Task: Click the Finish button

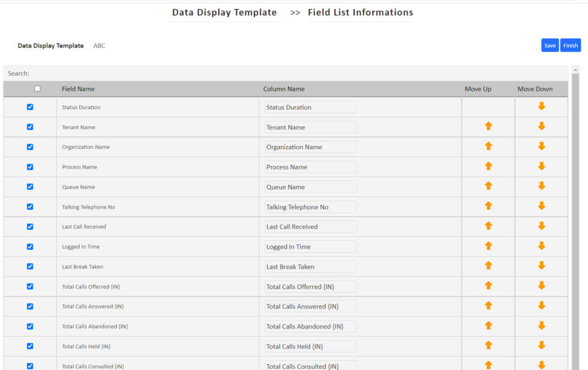Action: click(x=570, y=45)
